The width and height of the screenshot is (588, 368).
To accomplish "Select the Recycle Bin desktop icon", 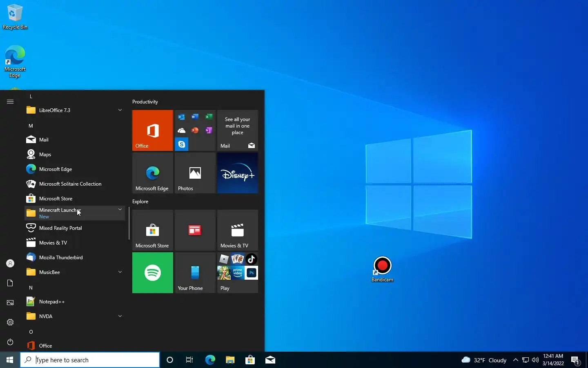I will 15,17.
